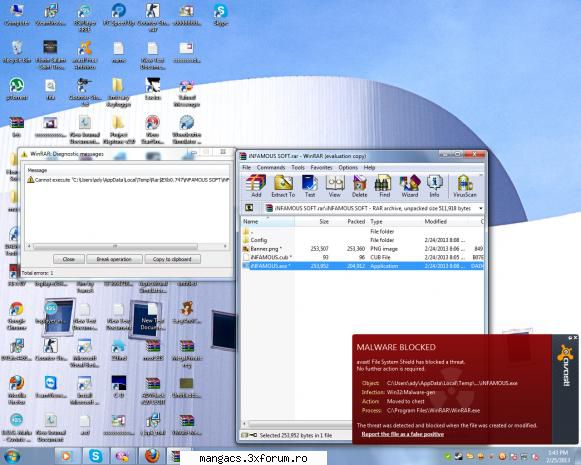Click the Test archive toolbar icon
The width and height of the screenshot is (581, 465).
tap(310, 186)
